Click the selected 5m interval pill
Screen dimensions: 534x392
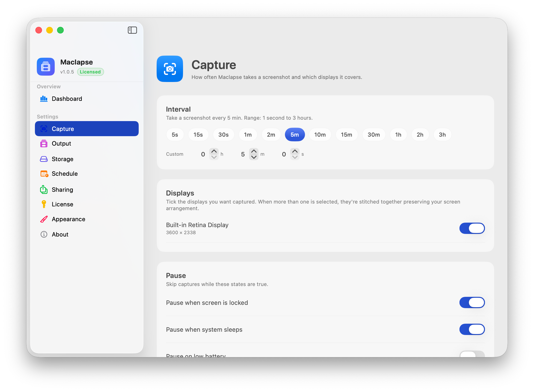click(295, 135)
